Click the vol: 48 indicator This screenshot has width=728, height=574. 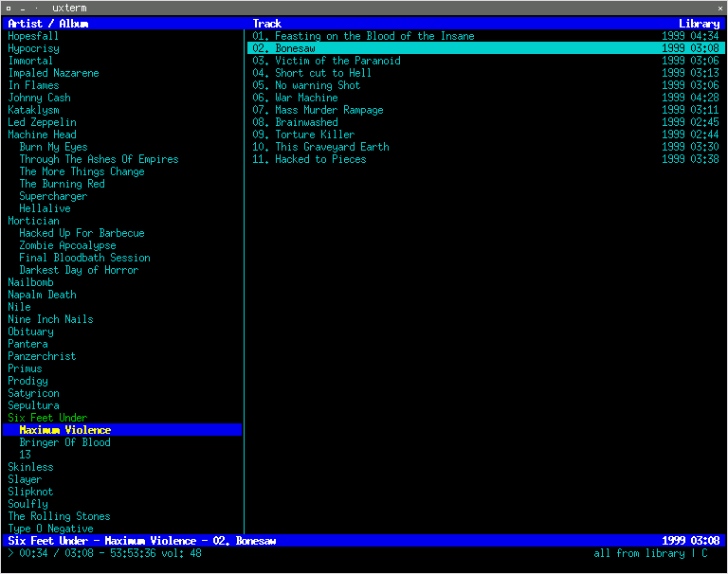coord(182,553)
